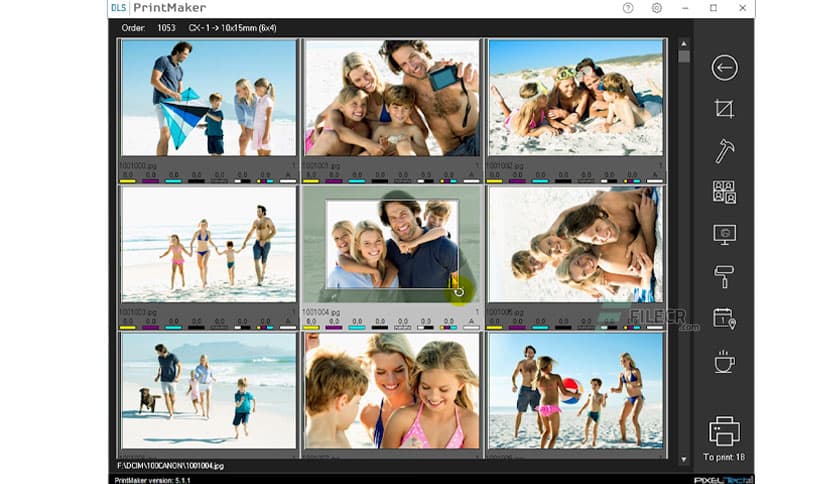836x484 pixels.
Task: Select the family selfie with camera thumbnail
Action: [392, 98]
